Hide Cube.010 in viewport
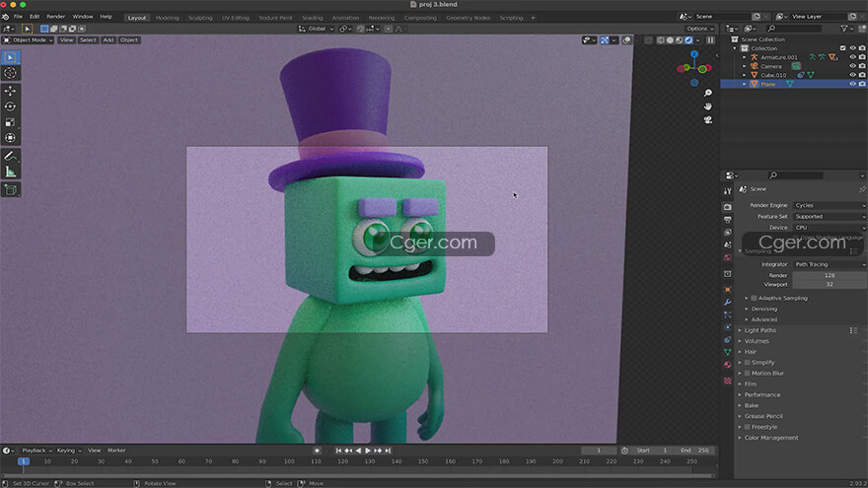 (852, 75)
